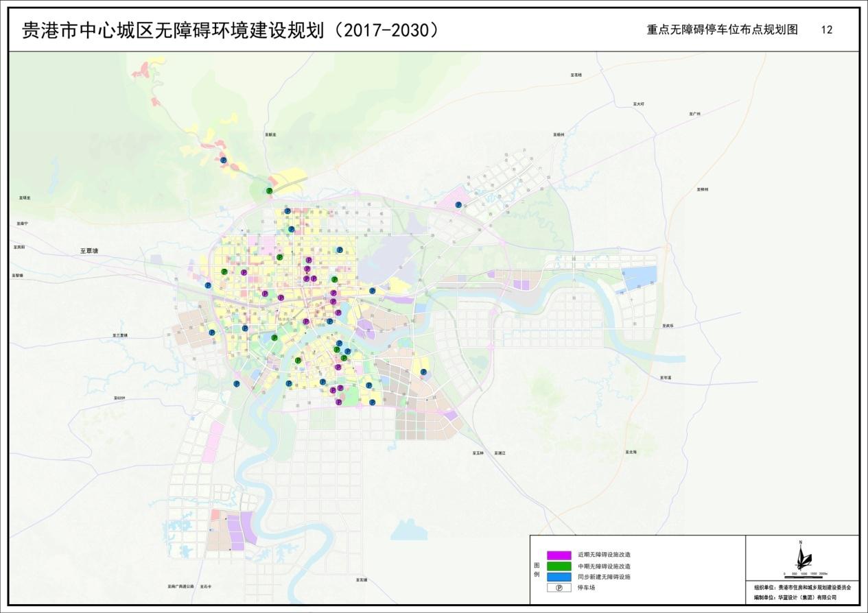Click the magenta 近期无障碍设施改造 legend swatch
Image resolution: width=868 pixels, height=613 pixels.
coord(559,555)
